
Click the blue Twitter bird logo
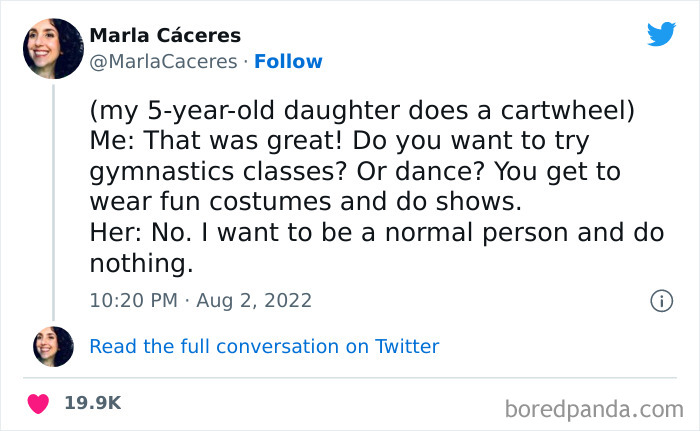click(x=661, y=35)
